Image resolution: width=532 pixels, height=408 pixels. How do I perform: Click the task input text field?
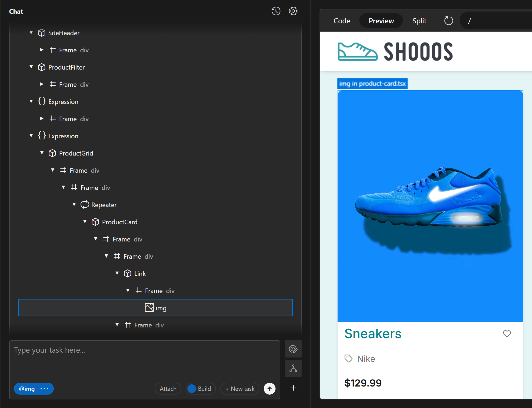pos(145,360)
